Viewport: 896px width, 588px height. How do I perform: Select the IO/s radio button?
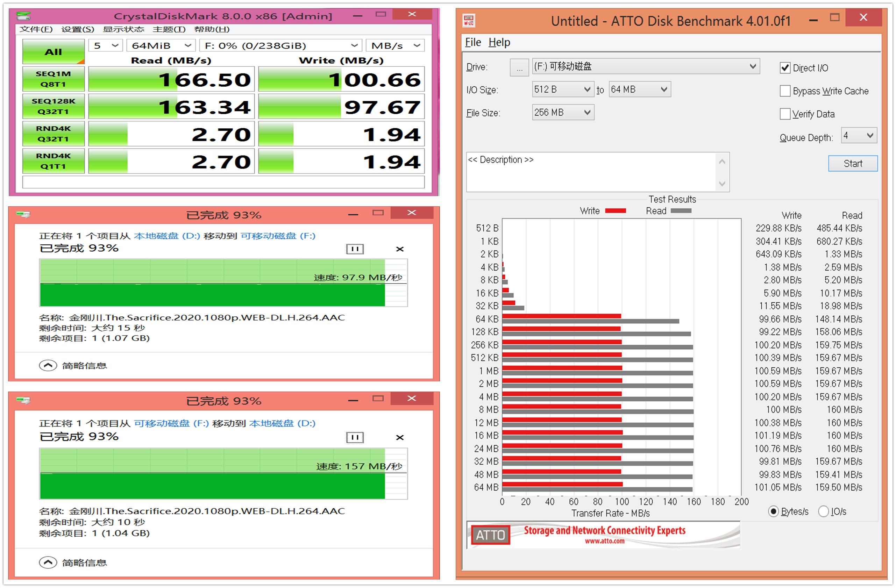(x=823, y=512)
